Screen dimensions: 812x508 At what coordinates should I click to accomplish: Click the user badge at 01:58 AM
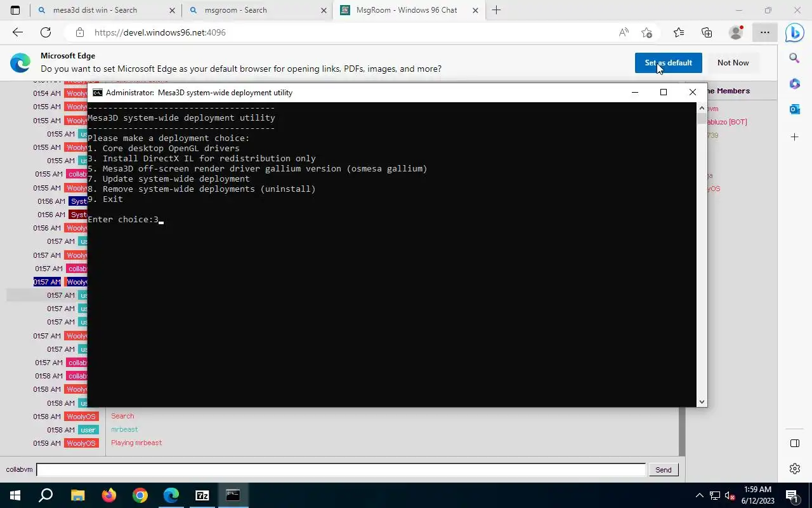(88, 430)
